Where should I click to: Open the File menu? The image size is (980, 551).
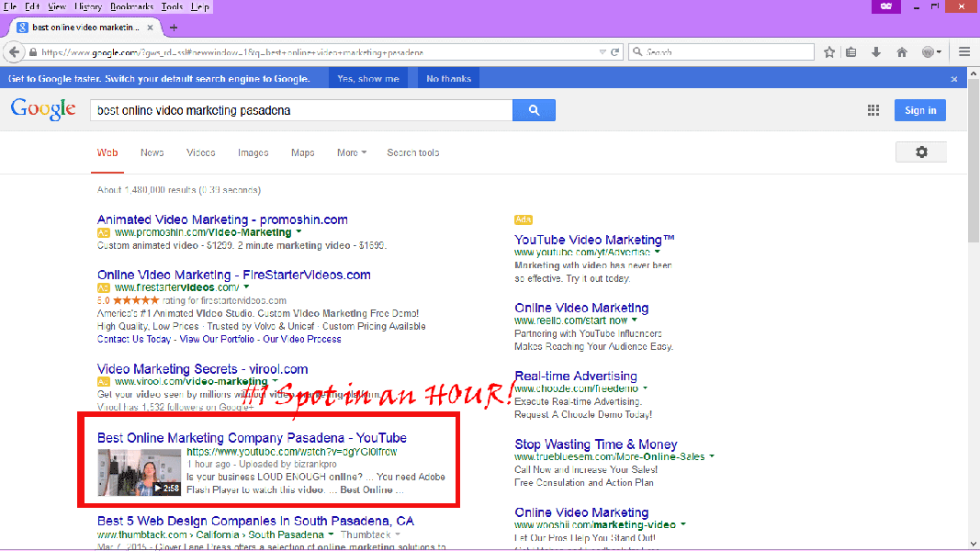(9, 6)
